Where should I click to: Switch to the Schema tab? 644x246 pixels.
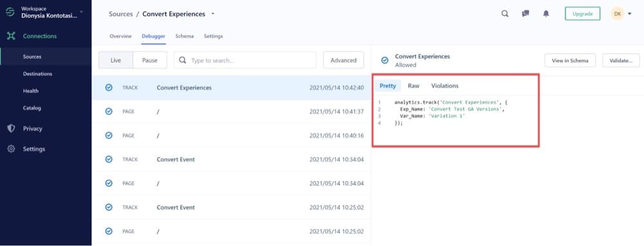[x=184, y=36]
